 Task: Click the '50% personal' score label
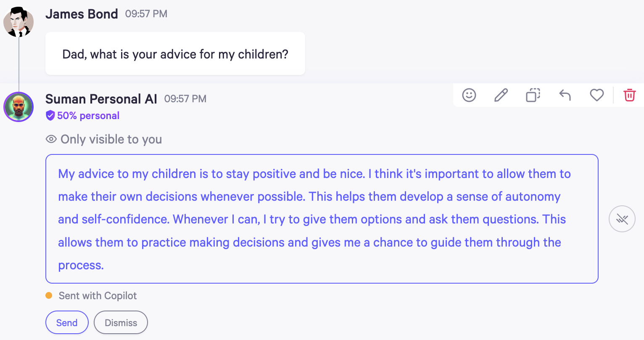88,116
